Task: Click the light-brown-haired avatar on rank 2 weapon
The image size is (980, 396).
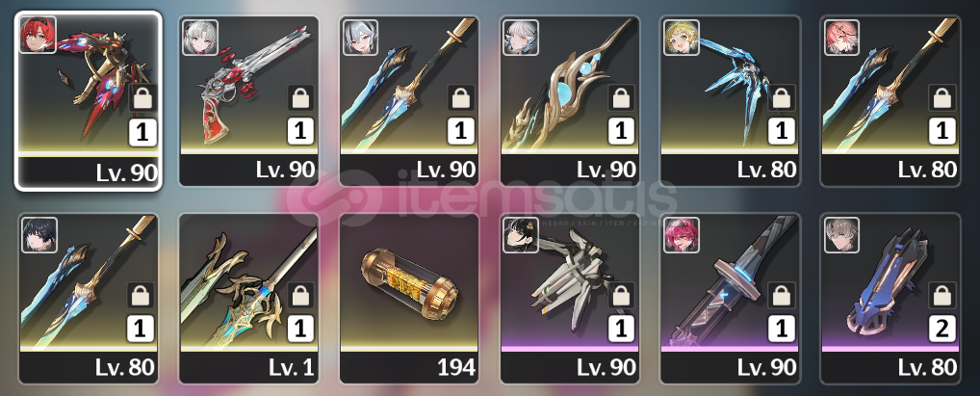Action: pos(841,235)
